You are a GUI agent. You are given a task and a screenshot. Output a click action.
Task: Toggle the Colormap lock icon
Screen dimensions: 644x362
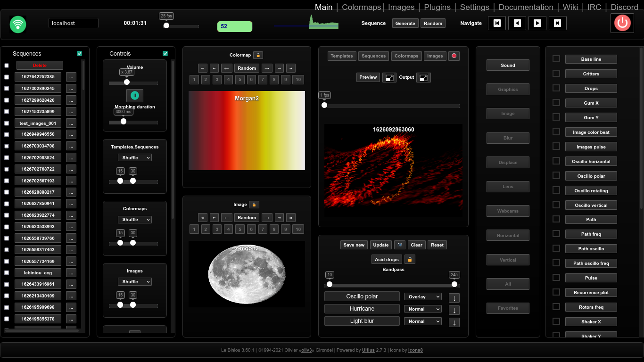pyautogui.click(x=258, y=55)
